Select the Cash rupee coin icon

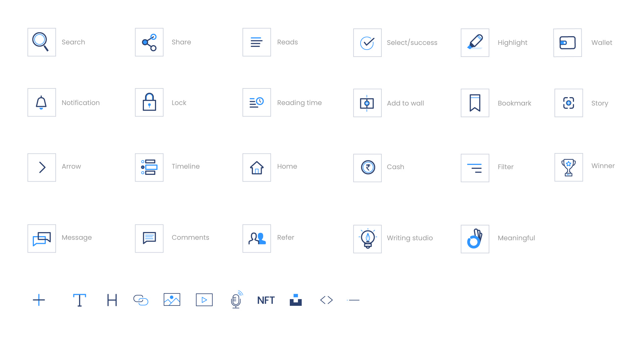[x=368, y=167]
